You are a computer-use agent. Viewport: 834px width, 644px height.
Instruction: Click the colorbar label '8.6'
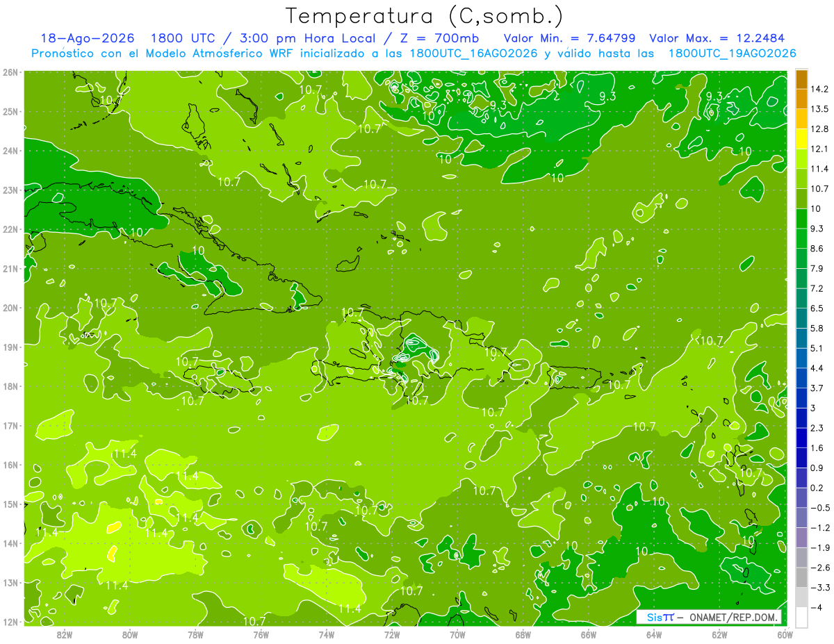pyautogui.click(x=817, y=249)
